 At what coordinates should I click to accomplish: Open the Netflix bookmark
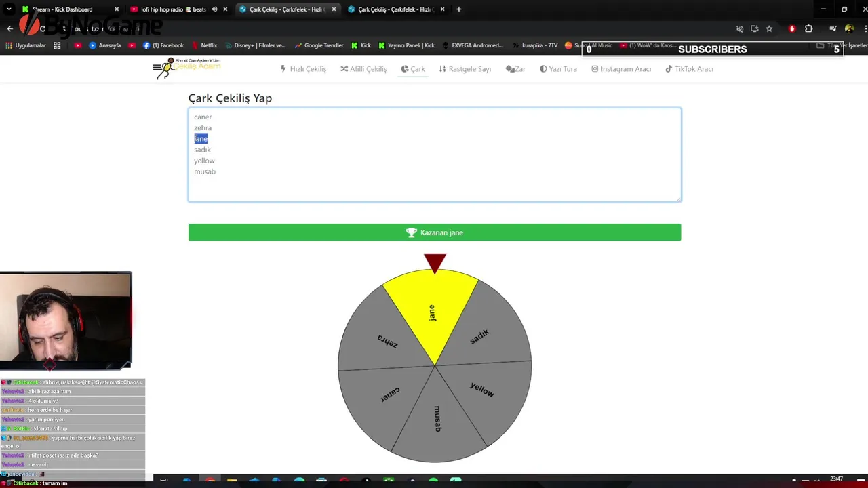204,45
